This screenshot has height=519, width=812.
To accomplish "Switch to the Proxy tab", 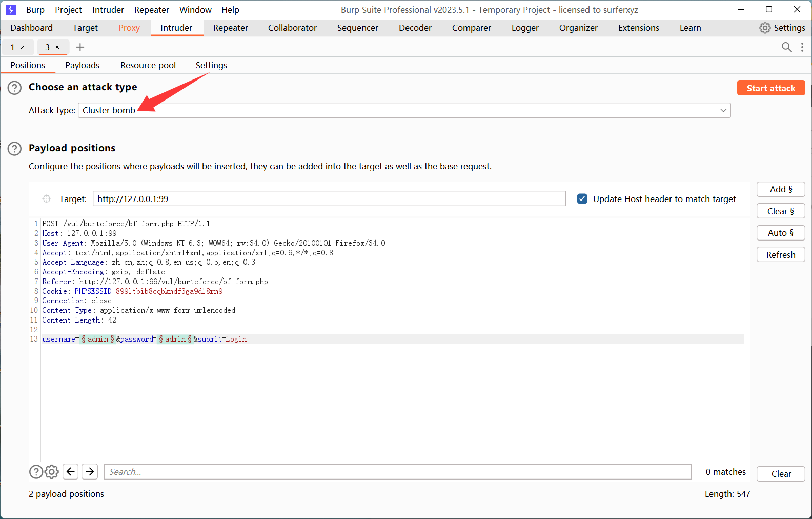I will [129, 28].
